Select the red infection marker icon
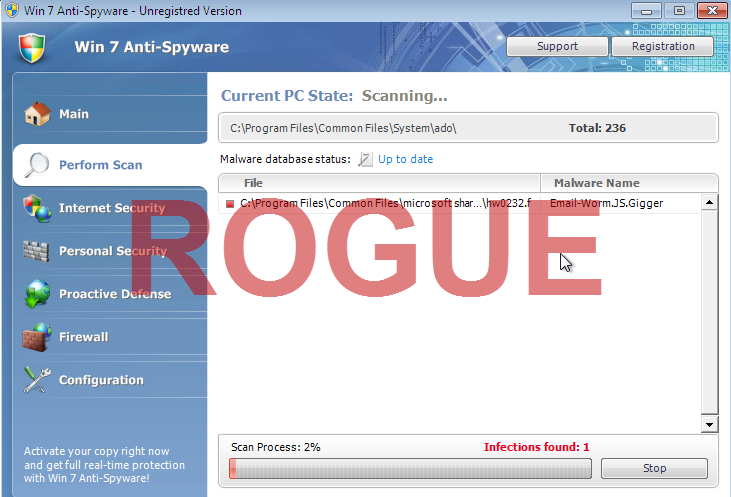The image size is (731, 497). [230, 204]
